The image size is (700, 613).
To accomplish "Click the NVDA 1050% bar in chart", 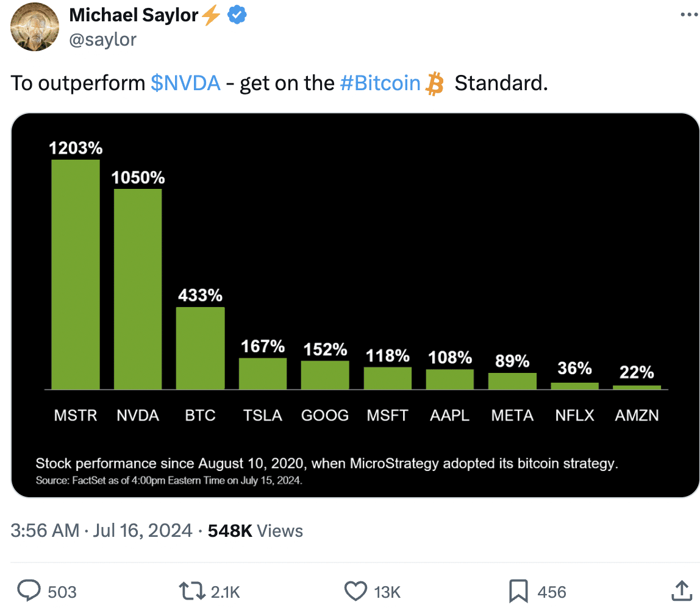I will [x=138, y=289].
